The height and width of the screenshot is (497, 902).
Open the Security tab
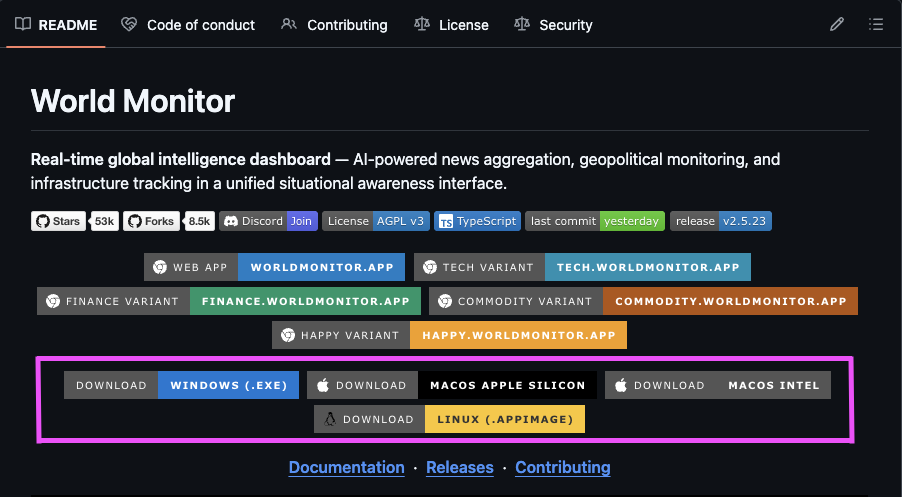553,25
